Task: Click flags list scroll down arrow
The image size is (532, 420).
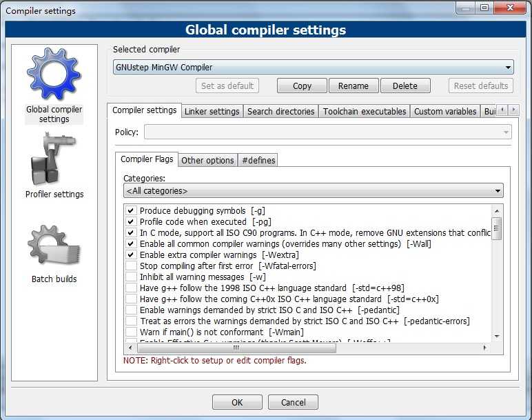Action: coord(497,337)
